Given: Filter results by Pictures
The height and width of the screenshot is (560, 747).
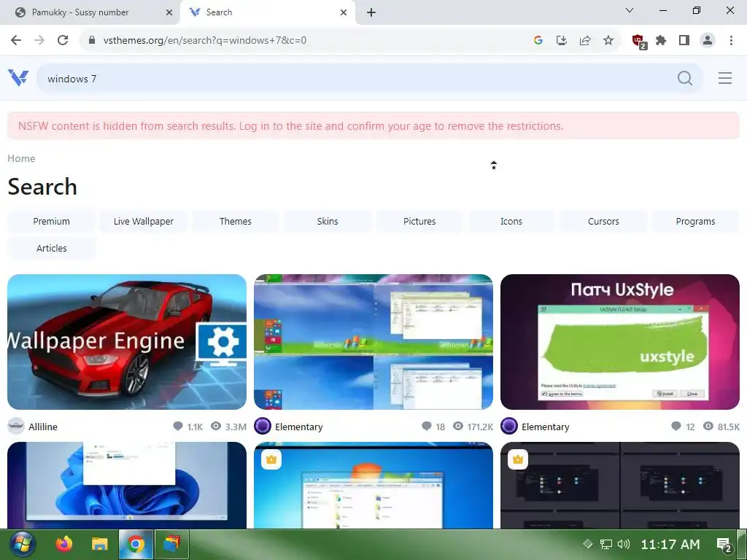Looking at the screenshot, I should tap(419, 221).
